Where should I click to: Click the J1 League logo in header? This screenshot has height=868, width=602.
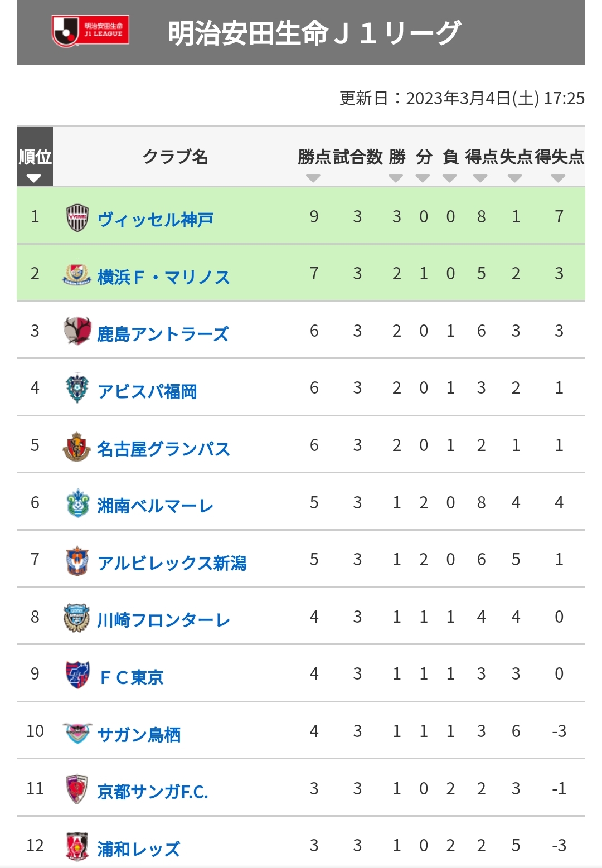coord(90,32)
